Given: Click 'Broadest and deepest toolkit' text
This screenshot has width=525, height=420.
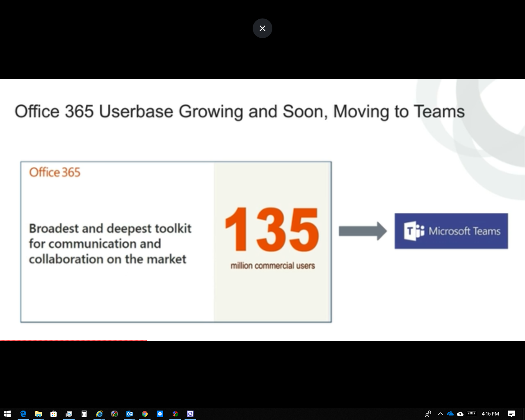Looking at the screenshot, I should (110, 228).
